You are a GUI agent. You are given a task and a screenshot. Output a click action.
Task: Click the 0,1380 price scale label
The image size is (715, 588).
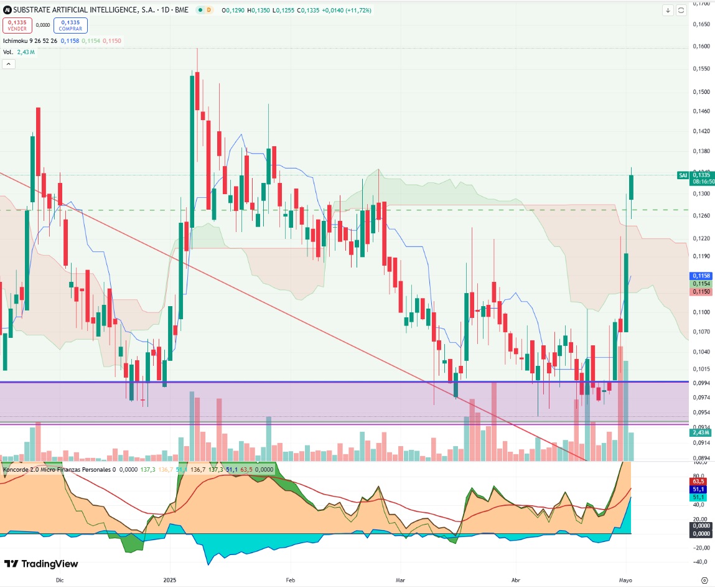(x=701, y=151)
